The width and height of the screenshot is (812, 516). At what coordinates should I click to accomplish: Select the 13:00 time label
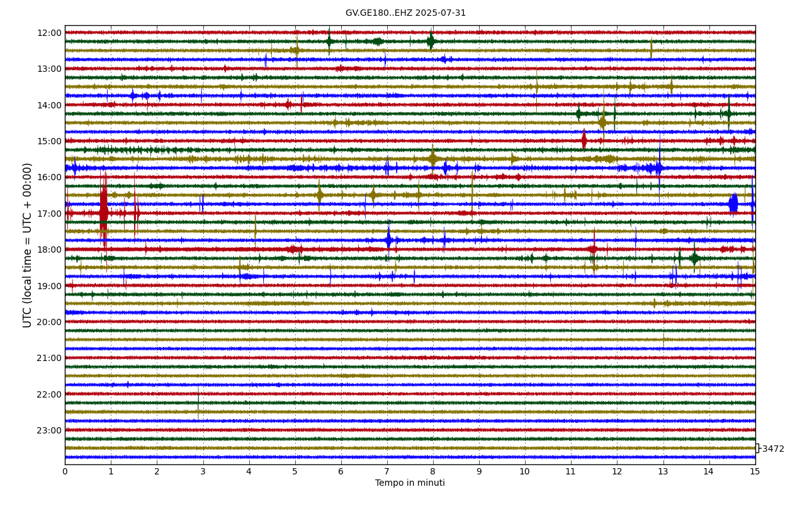[49, 69]
